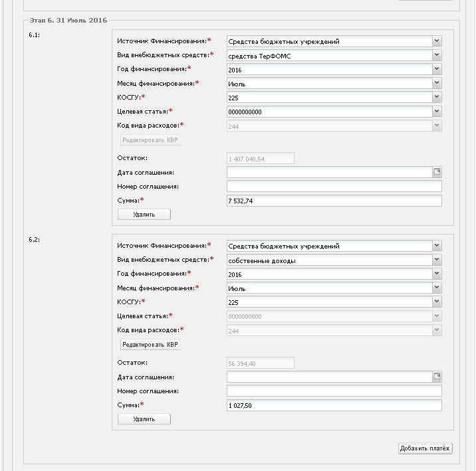Image resolution: width=476 pixels, height=471 pixels.
Task: Focus the Сумма field containing 7 532,74
Action: 334,201
